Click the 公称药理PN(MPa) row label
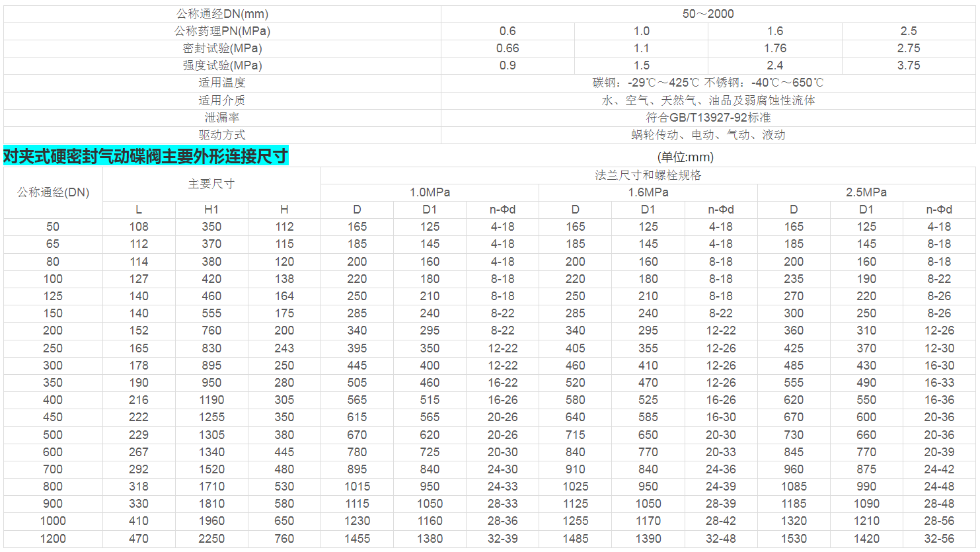Viewport: 980px width, 552px height. pos(222,31)
